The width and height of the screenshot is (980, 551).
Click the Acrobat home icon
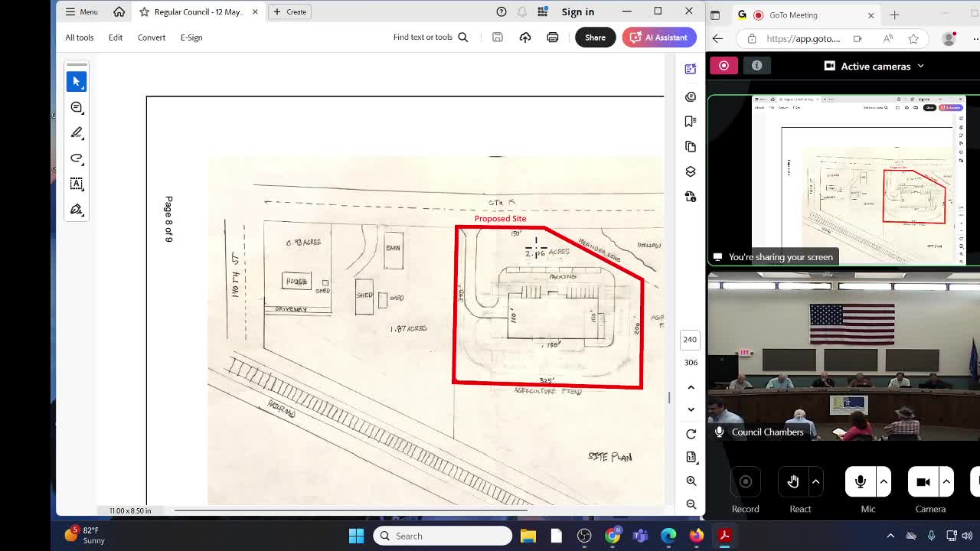pos(119,11)
